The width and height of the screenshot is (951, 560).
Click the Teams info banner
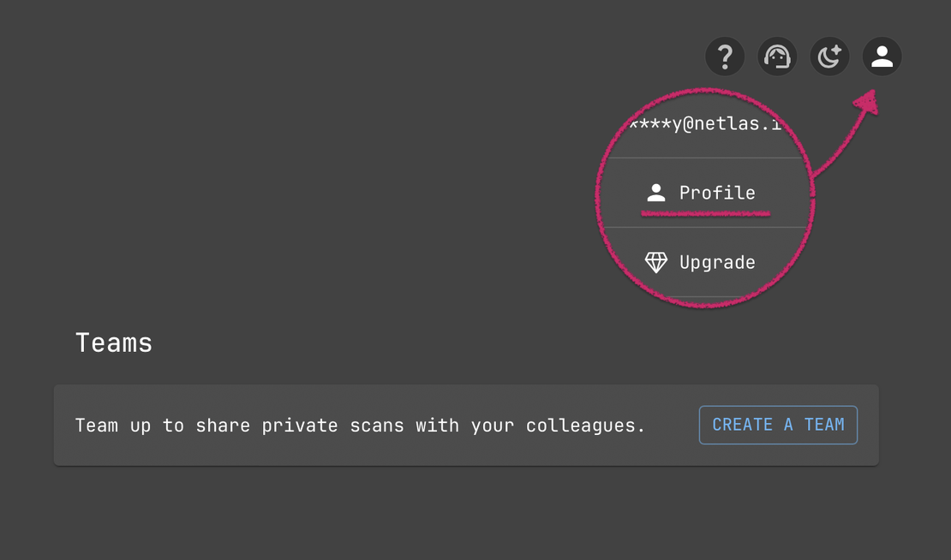click(x=360, y=425)
